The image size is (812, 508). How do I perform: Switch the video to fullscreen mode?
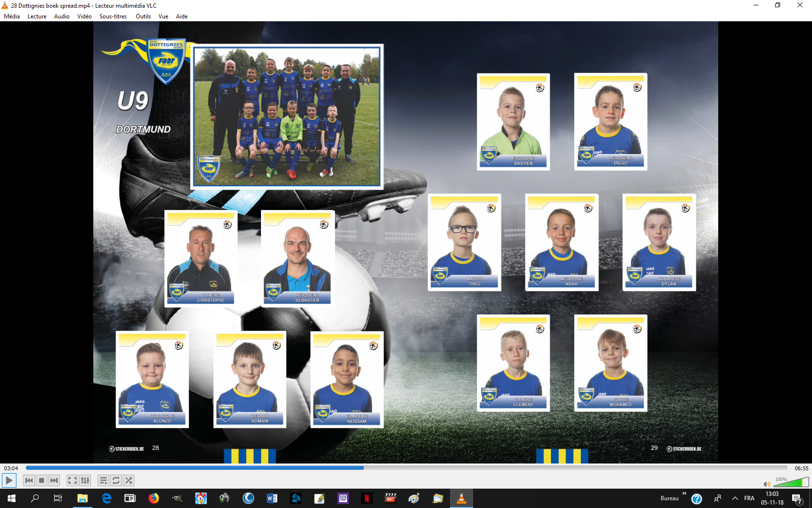click(x=72, y=480)
